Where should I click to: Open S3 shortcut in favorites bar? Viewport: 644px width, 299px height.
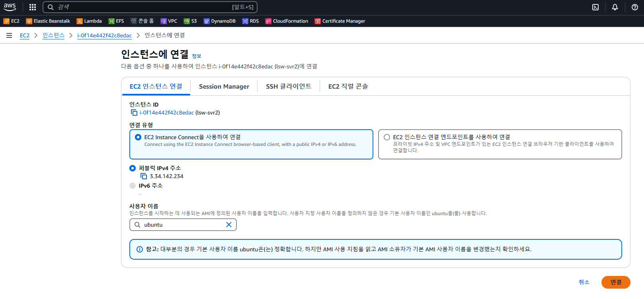click(x=190, y=21)
